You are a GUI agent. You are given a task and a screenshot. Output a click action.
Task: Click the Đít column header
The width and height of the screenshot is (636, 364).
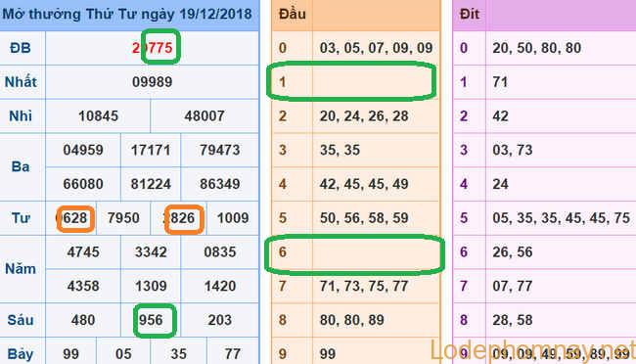pos(470,15)
